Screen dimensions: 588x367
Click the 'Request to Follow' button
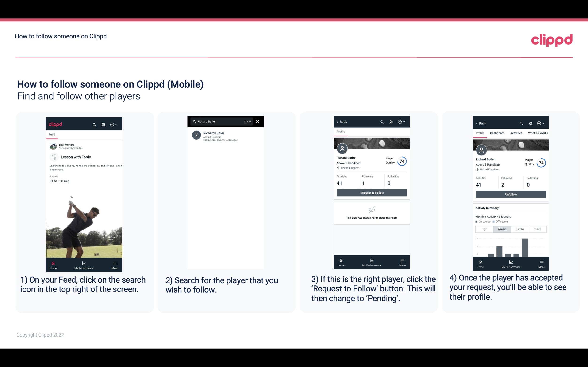coord(371,192)
